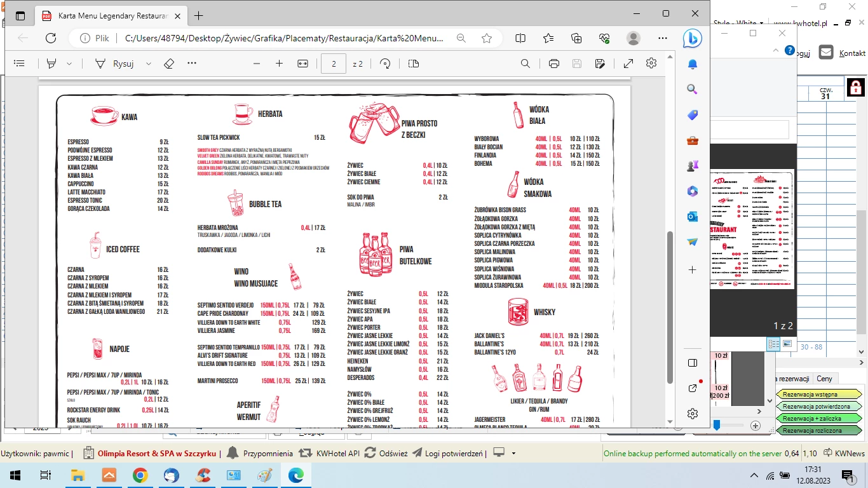Viewport: 868px width, 488px height.
Task: Open the Favorites list
Action: pos(548,38)
